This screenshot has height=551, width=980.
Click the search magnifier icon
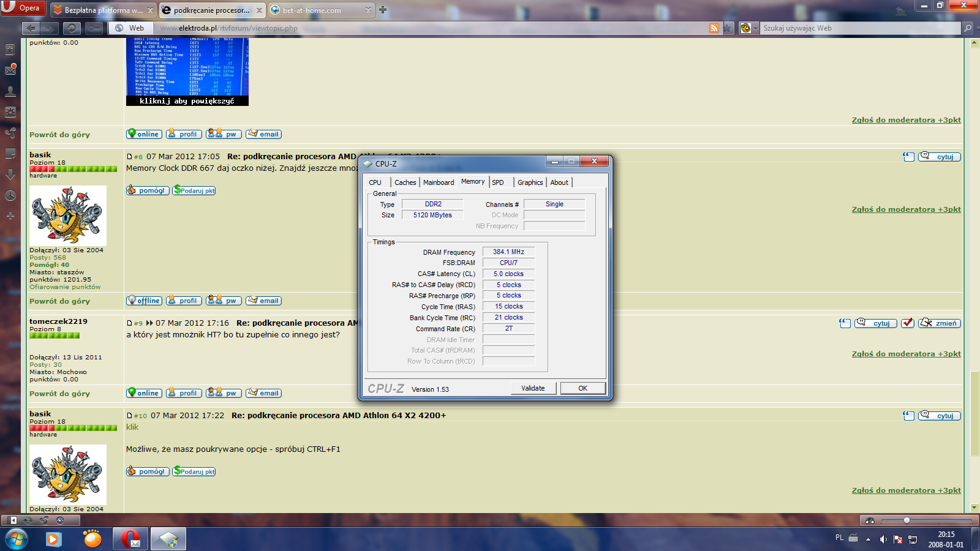click(968, 28)
